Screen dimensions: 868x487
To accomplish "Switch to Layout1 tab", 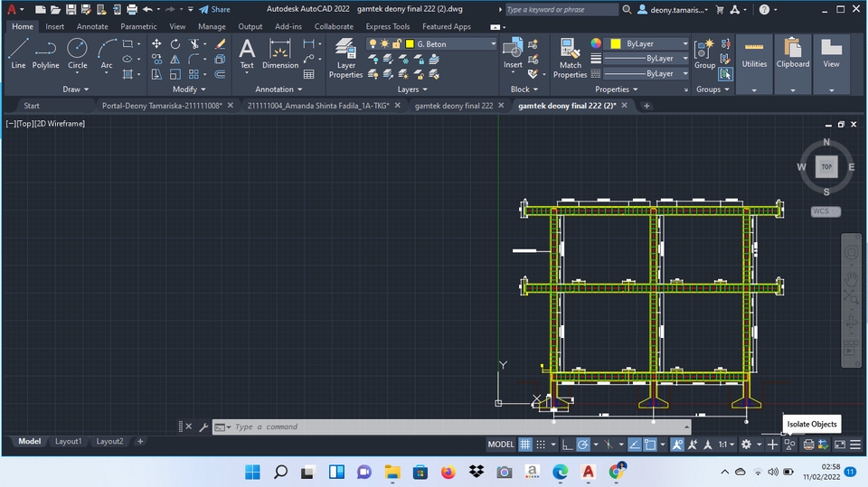I will pyautogui.click(x=68, y=441).
